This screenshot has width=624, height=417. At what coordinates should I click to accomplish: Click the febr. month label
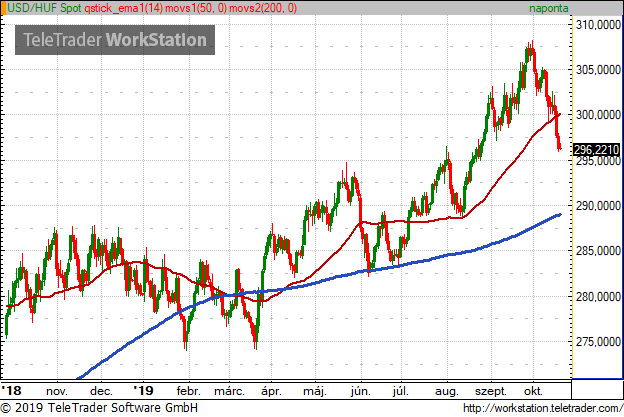point(189,391)
